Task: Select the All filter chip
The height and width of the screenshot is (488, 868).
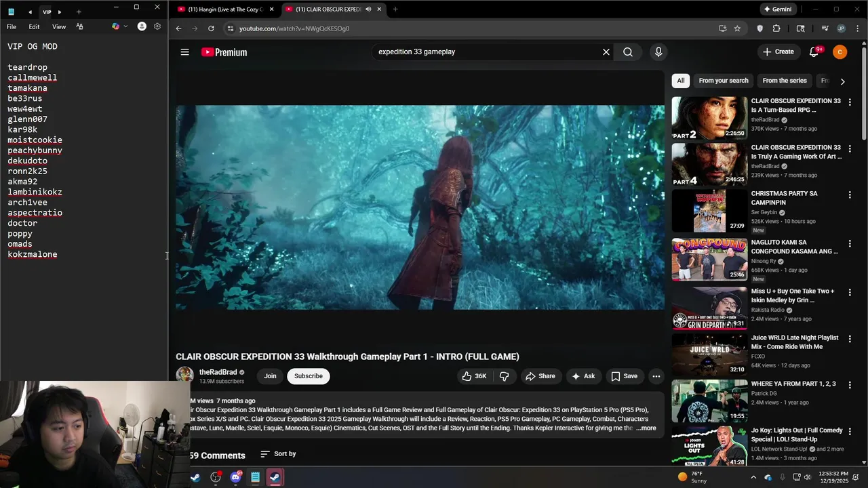Action: pos(681,81)
